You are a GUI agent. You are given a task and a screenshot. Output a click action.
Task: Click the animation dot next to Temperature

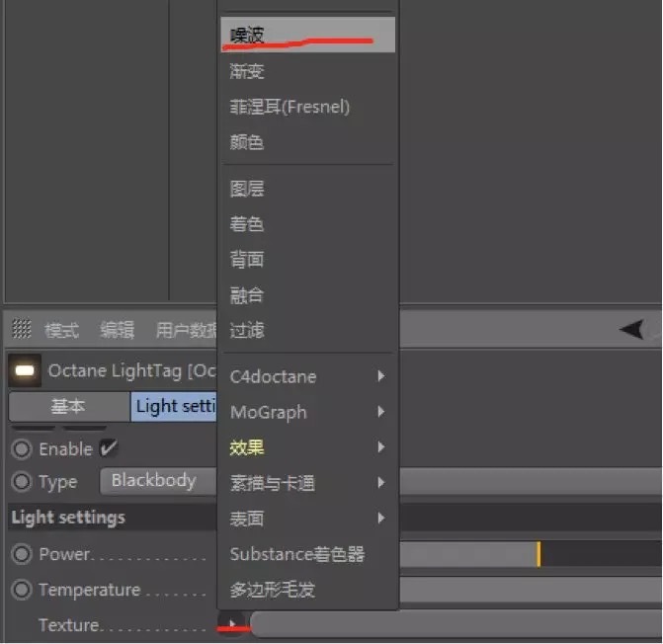[x=21, y=590]
